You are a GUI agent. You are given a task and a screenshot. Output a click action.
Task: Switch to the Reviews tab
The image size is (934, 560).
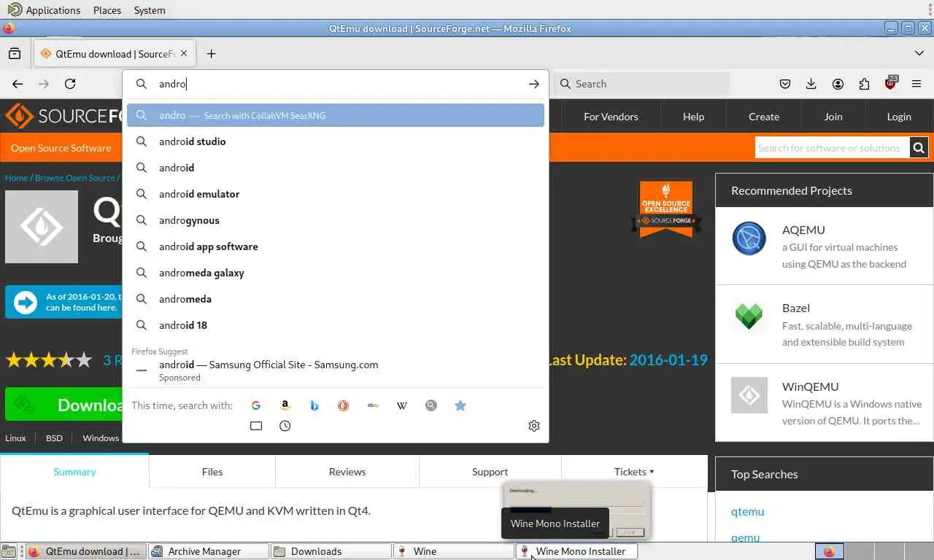pos(347,472)
